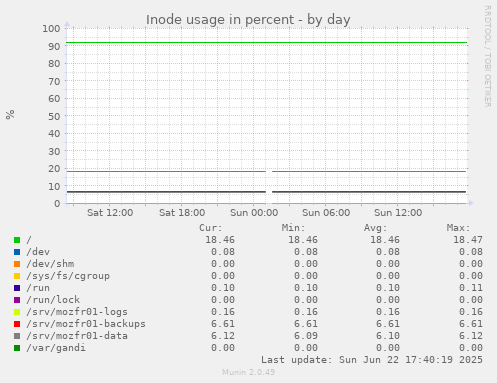Click the lime swatch for /srv/mozfr01-logs
497x383 pixels.
tap(17, 312)
